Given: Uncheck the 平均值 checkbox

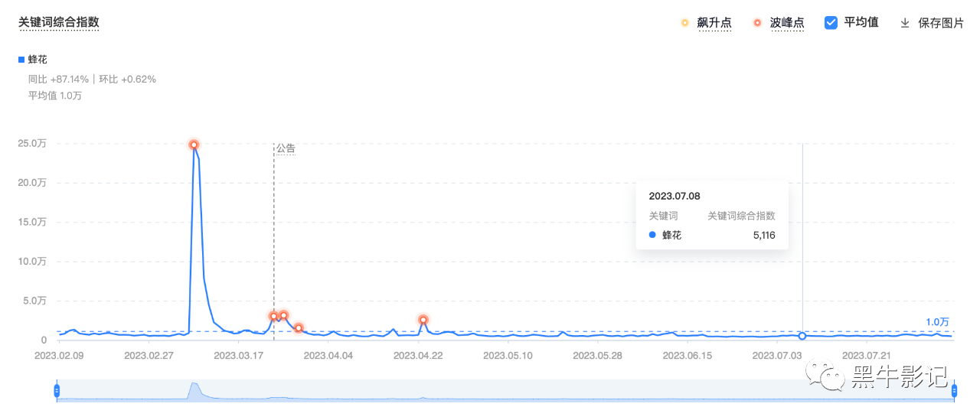Looking at the screenshot, I should pyautogui.click(x=831, y=23).
